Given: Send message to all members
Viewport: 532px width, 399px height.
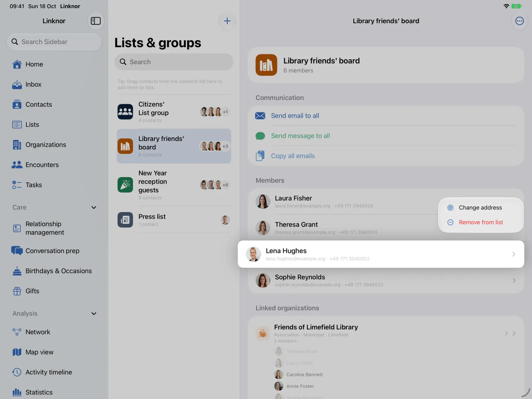Looking at the screenshot, I should (386, 136).
